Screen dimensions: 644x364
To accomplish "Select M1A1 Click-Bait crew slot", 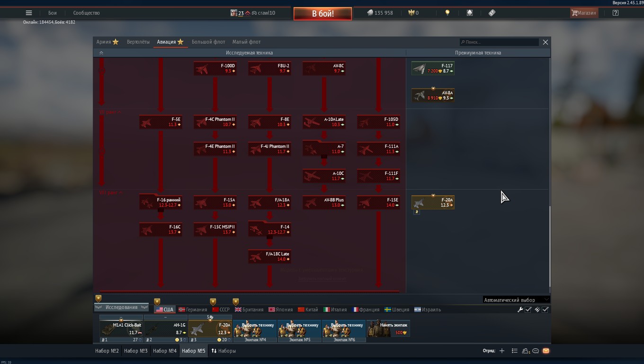I will [x=121, y=329].
